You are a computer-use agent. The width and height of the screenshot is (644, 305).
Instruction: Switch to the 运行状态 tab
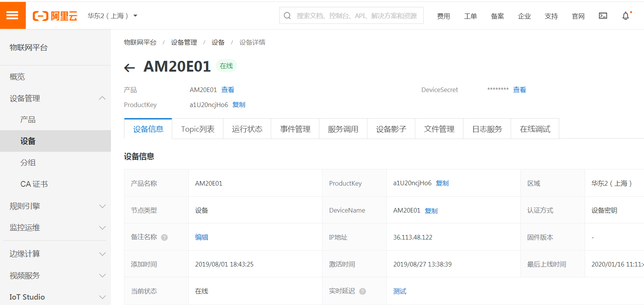coord(247,129)
